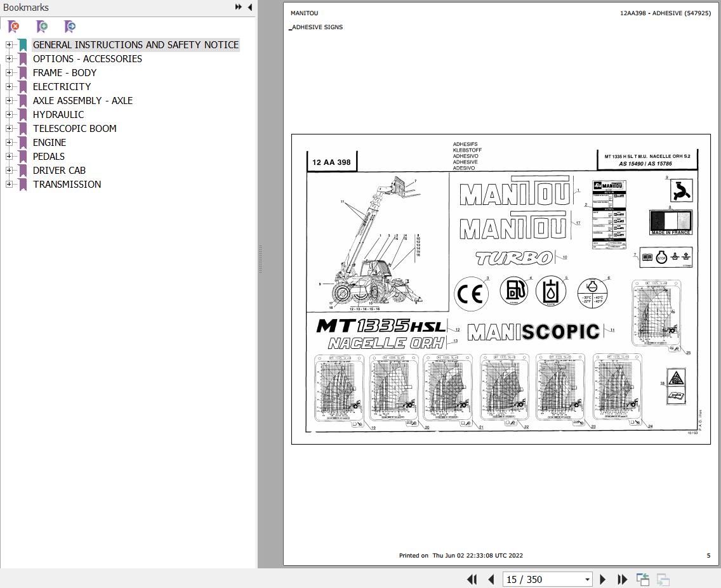Click the bookmark icon beside AXLE ASSEMBLY - AXLE
Viewport: 721px width, 588px height.
tap(23, 101)
